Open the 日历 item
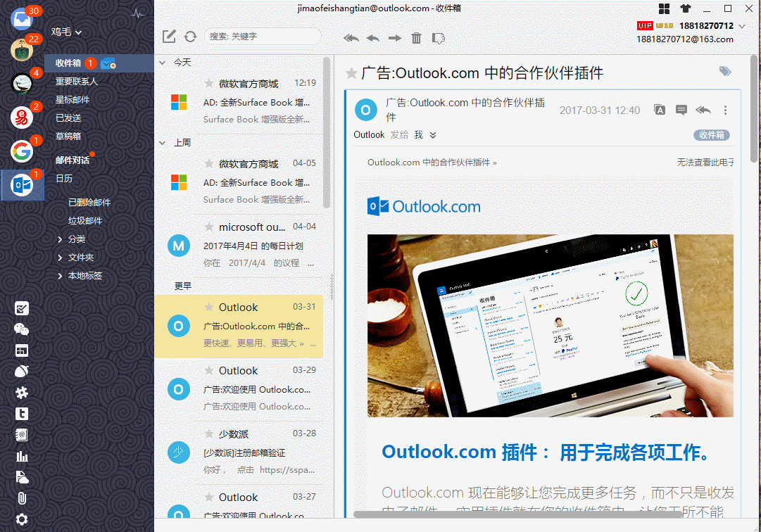761x532 pixels. pyautogui.click(x=63, y=179)
